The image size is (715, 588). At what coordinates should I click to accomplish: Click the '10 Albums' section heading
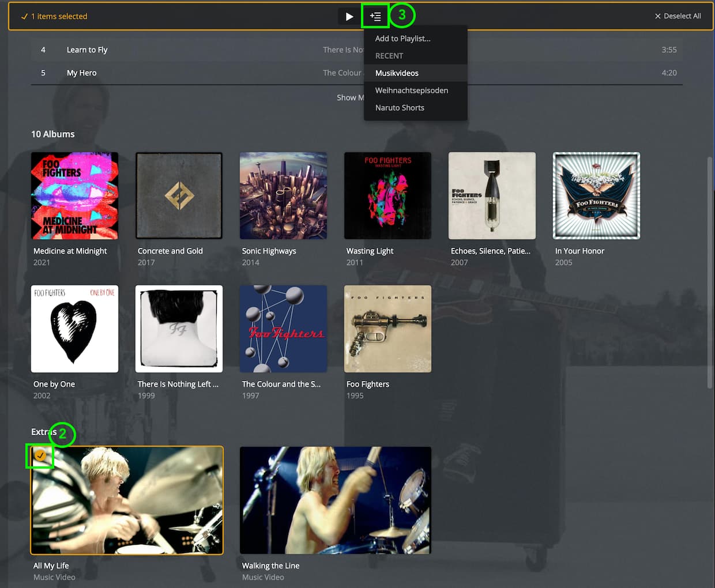click(53, 134)
